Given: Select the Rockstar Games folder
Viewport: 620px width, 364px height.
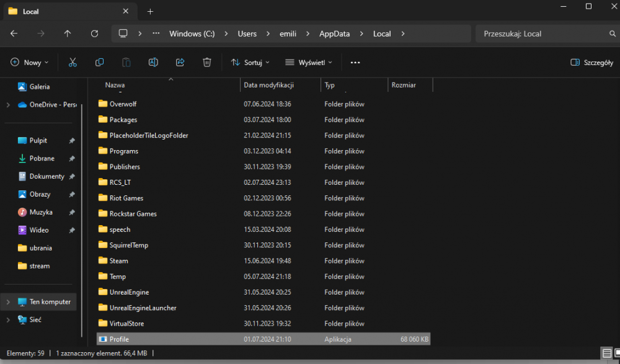Looking at the screenshot, I should click(x=133, y=214).
